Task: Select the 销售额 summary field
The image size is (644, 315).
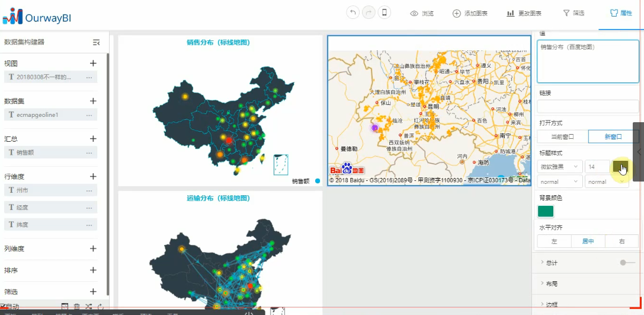Action: 50,152
